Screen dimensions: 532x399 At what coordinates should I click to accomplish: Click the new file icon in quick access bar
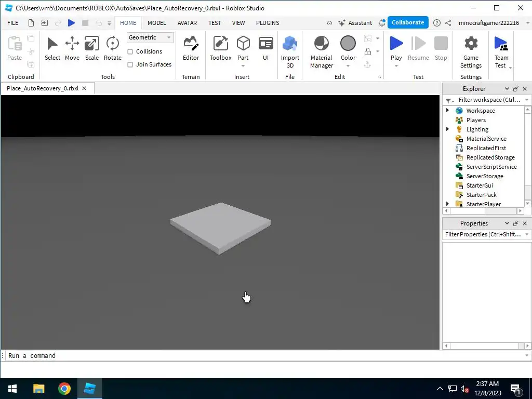pos(31,23)
